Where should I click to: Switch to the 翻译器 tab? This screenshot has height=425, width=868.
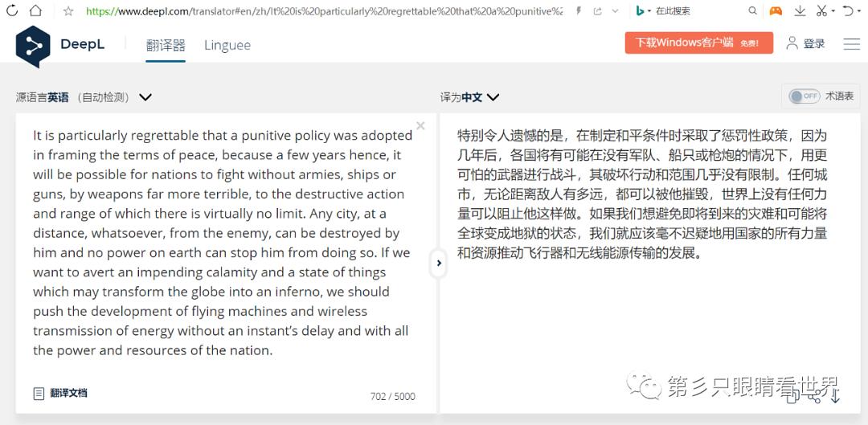(x=166, y=45)
